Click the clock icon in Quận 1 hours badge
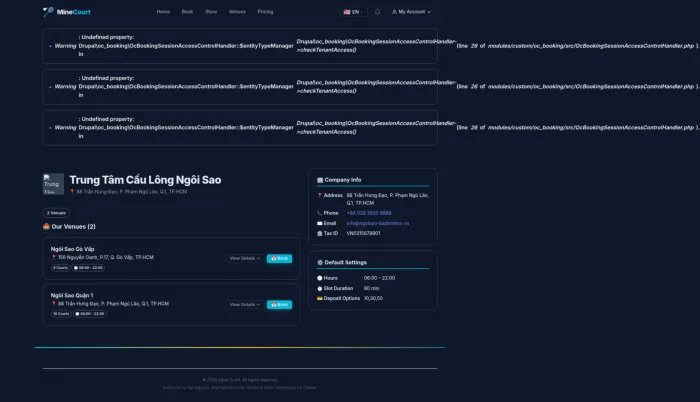Viewport: 700px width, 402px height. click(x=77, y=314)
